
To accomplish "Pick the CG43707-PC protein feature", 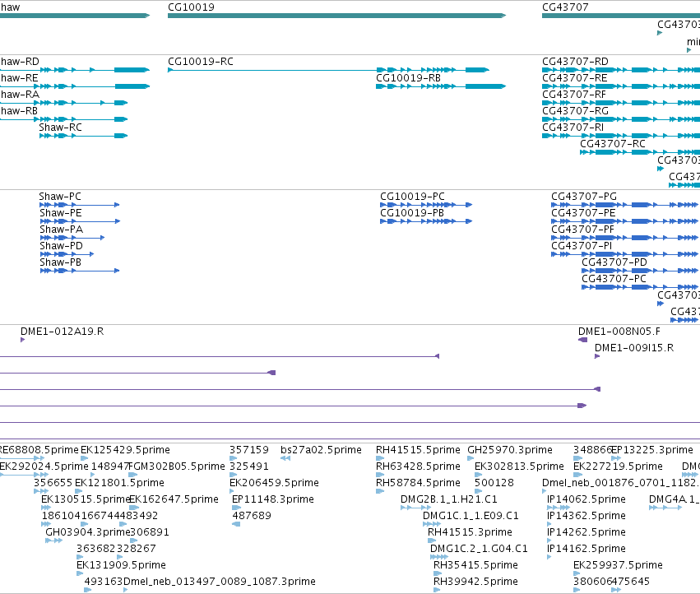I will [641, 287].
